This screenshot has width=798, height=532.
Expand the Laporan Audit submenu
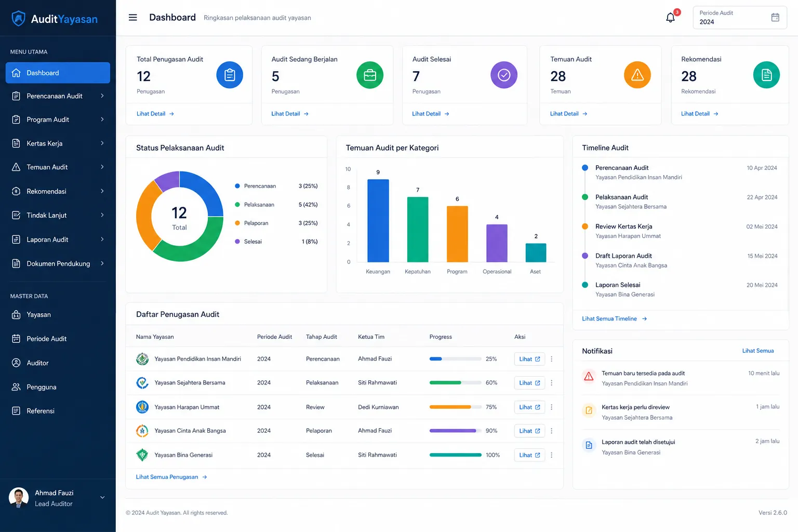pyautogui.click(x=102, y=240)
